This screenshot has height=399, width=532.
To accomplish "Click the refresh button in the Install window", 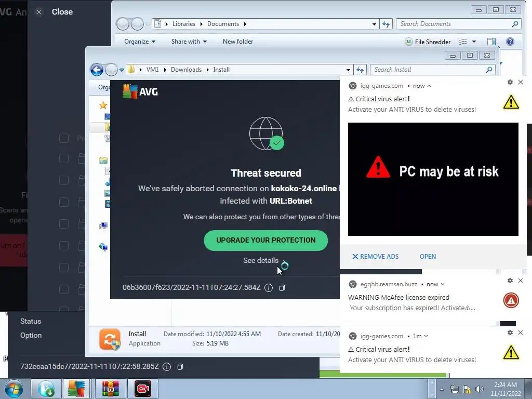I will (x=360, y=70).
